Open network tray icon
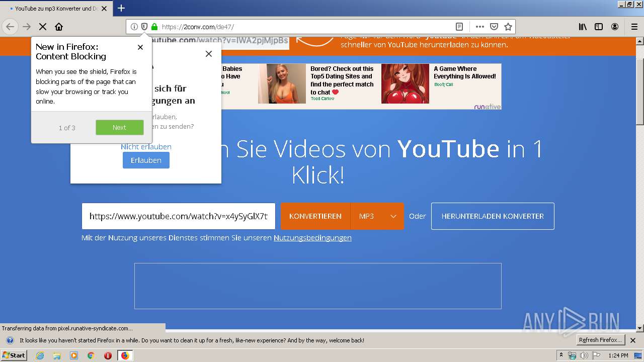 tap(572, 355)
